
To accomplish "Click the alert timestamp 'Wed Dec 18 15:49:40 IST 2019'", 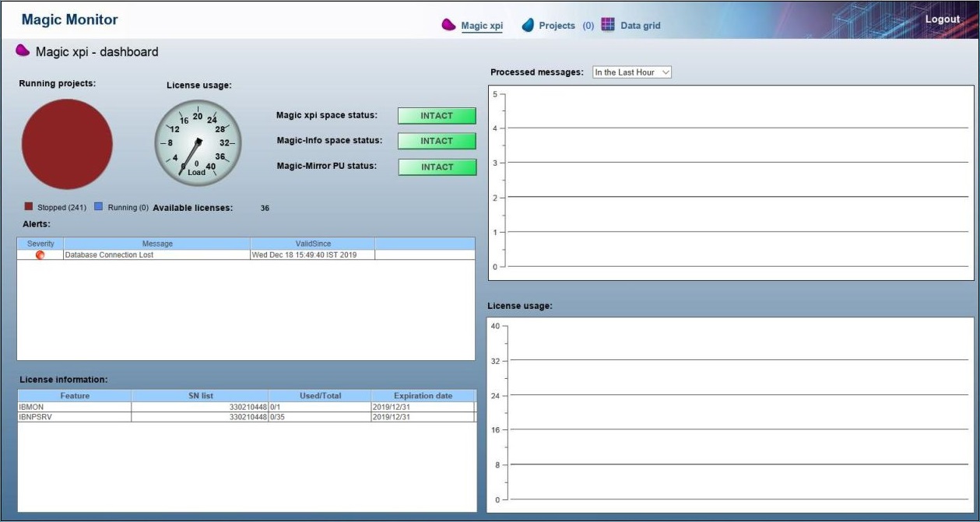I will (304, 255).
